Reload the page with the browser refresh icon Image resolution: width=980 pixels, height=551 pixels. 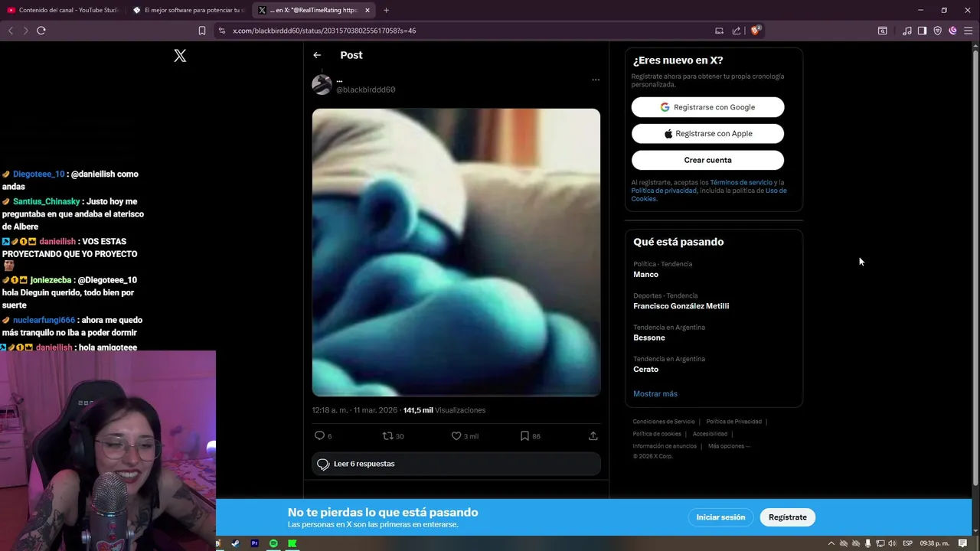(x=41, y=31)
